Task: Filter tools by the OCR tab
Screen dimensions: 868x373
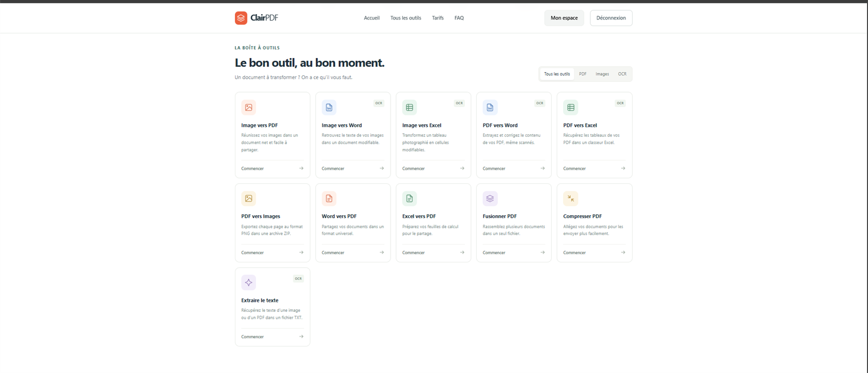Action: (622, 74)
